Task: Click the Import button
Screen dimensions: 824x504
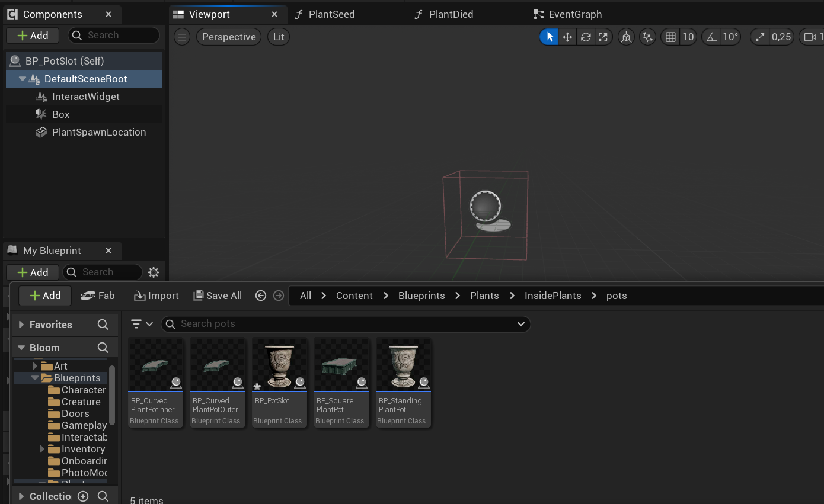Action: [157, 296]
